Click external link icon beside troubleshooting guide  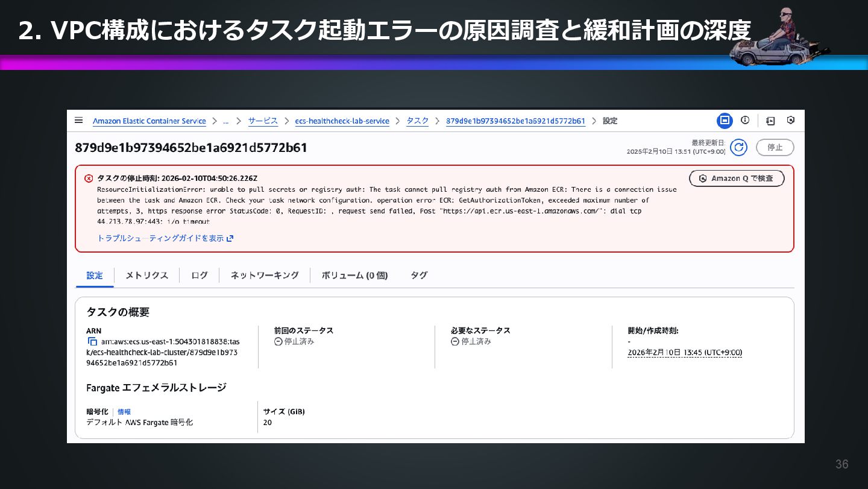pos(230,239)
